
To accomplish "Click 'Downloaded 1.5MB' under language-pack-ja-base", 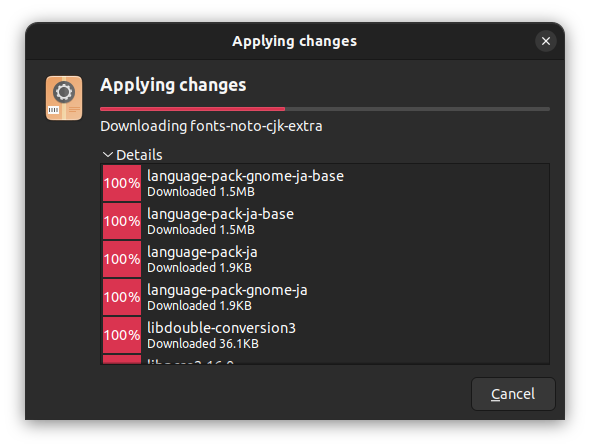I will pyautogui.click(x=201, y=229).
